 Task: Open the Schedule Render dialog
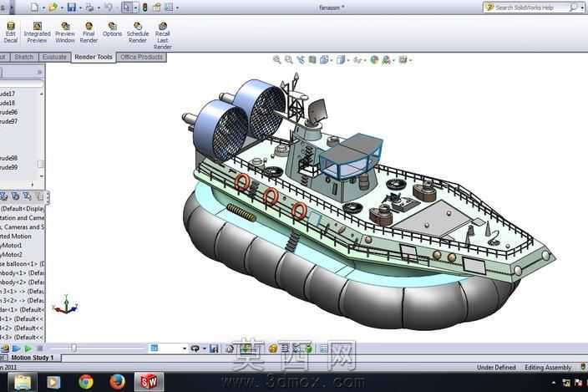pyautogui.click(x=138, y=32)
